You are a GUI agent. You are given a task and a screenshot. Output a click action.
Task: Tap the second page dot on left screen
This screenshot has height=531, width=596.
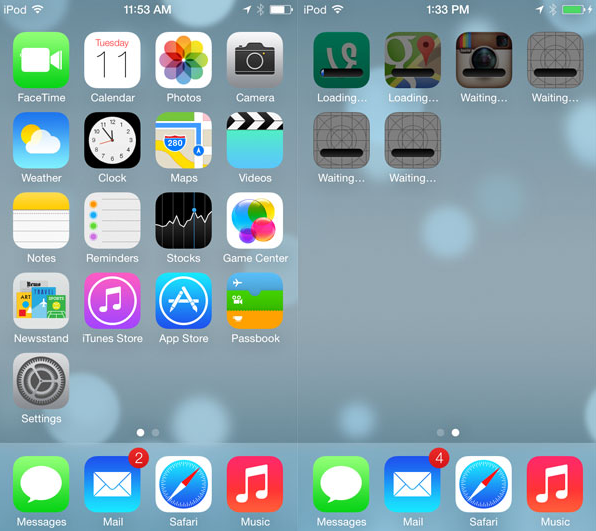(155, 433)
